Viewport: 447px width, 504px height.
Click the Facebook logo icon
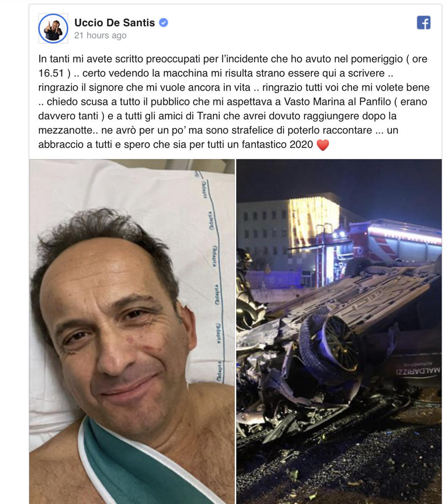423,23
